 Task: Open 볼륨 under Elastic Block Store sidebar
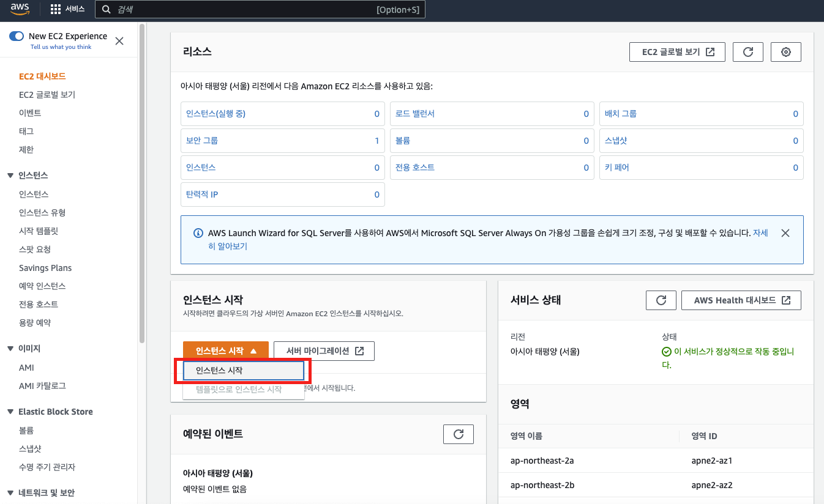pos(26,431)
